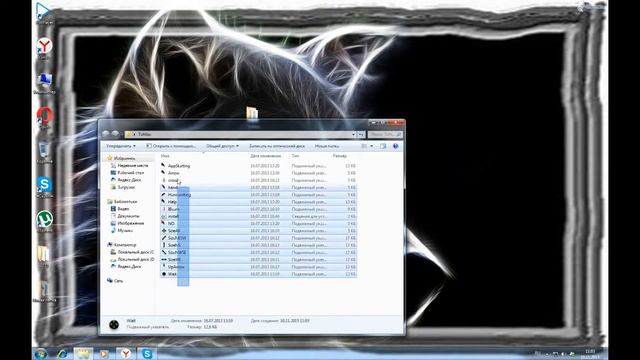
Task: Click the Windows Start button
Action: pyautogui.click(x=41, y=353)
